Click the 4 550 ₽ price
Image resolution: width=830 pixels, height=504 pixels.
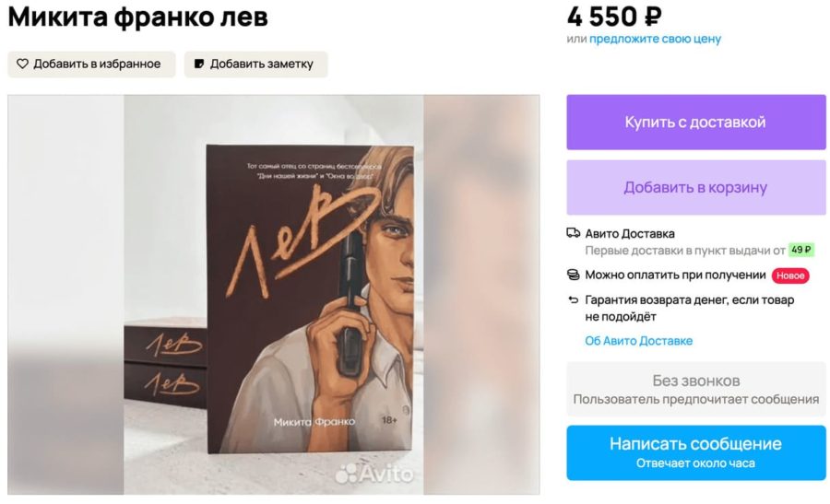click(x=614, y=16)
